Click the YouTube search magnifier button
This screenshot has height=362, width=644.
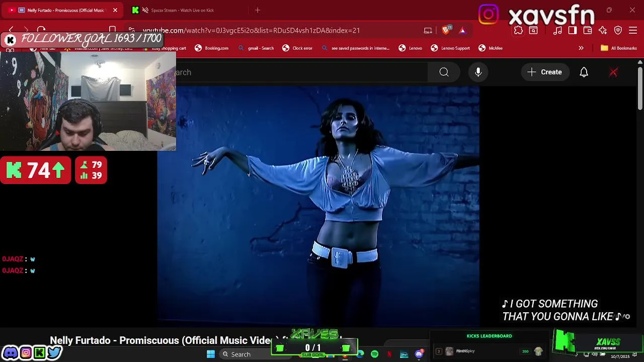point(444,72)
